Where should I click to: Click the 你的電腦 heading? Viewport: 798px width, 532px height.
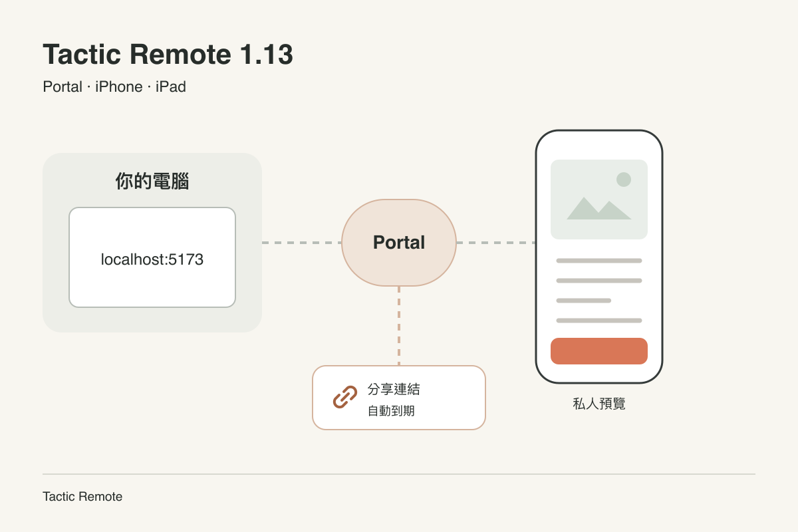pos(152,182)
